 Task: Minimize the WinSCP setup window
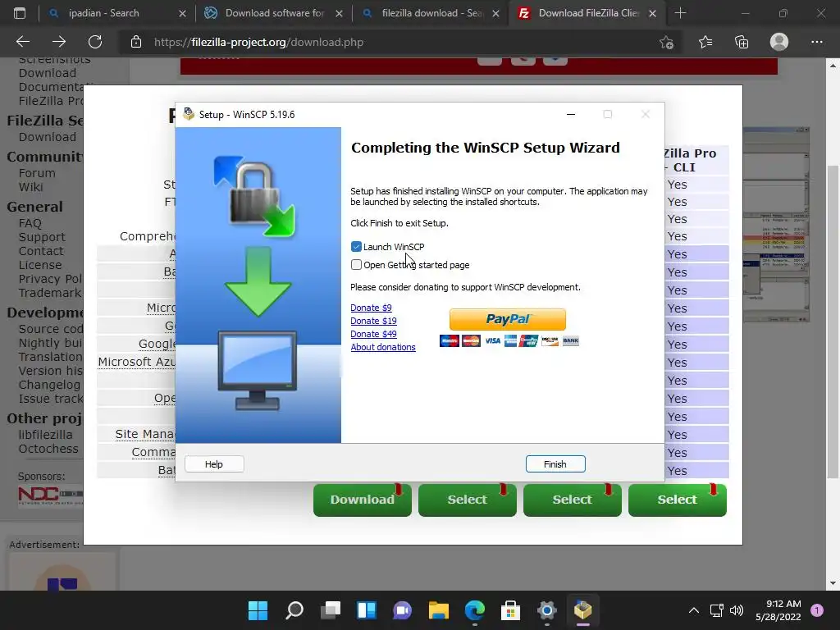(x=571, y=114)
